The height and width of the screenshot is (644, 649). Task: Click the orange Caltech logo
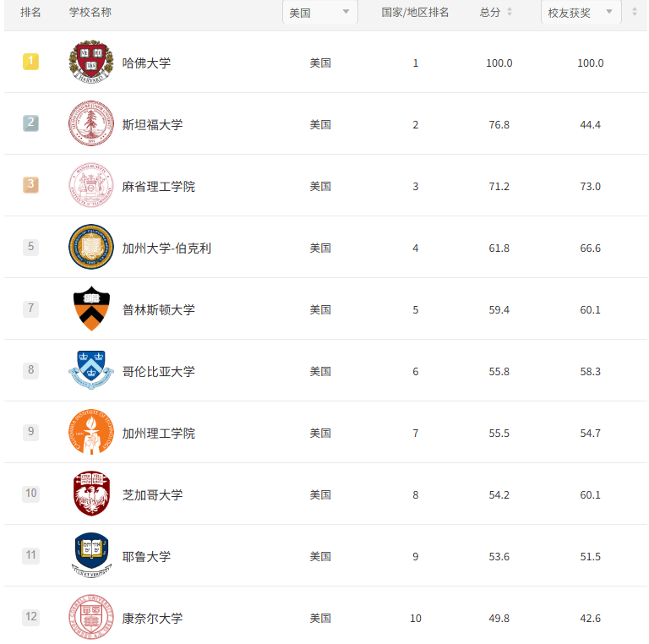point(91,432)
